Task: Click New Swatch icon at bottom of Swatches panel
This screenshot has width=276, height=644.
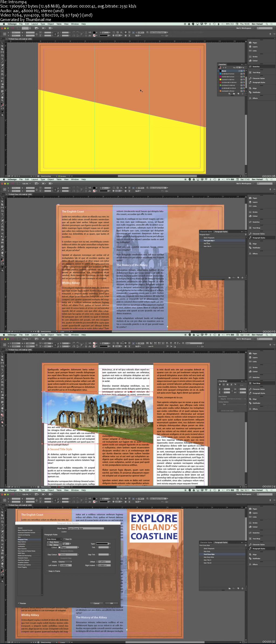Action: click(x=238, y=94)
